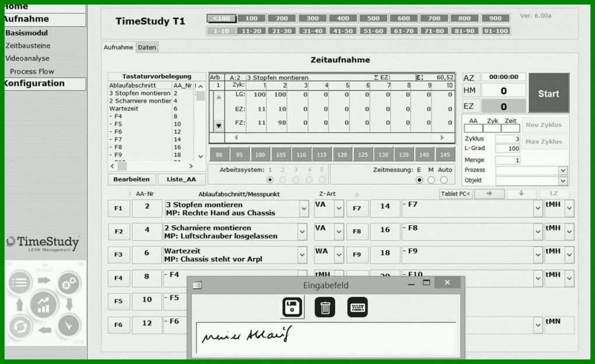Click the Menge input field
Screen dimensions: 595x364
(x=508, y=160)
